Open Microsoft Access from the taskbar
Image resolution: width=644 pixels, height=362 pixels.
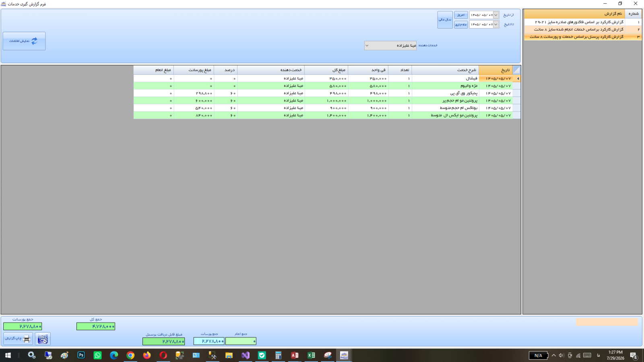(295, 355)
